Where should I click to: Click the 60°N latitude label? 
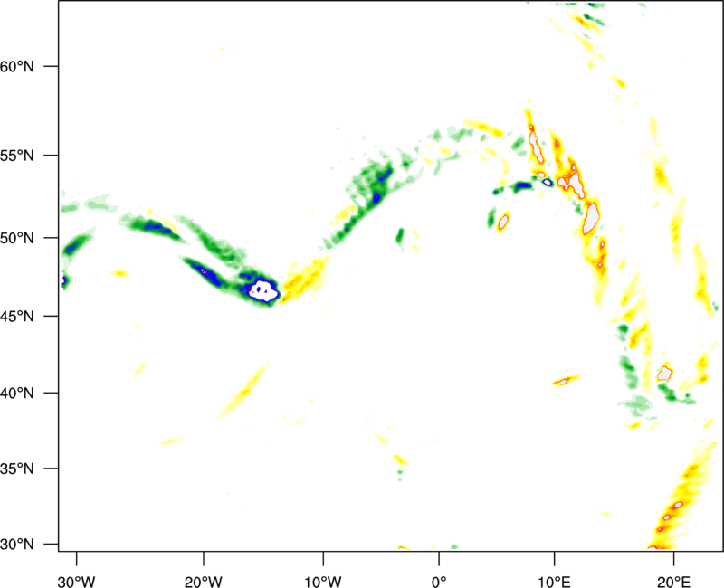(17, 66)
